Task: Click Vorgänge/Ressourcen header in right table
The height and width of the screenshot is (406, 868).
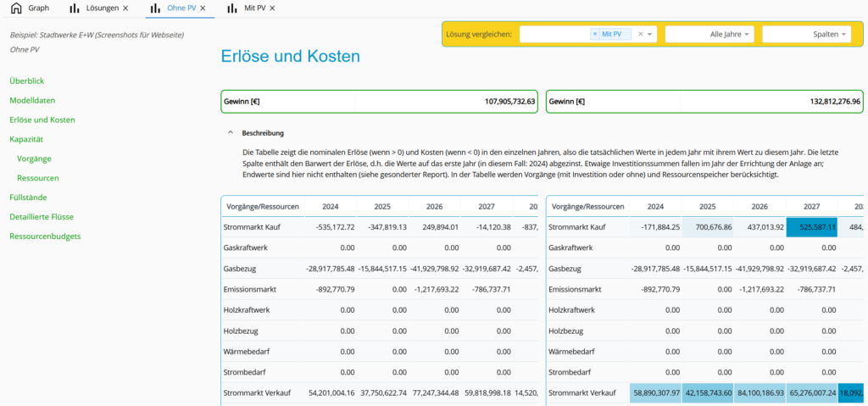Action: [x=588, y=206]
